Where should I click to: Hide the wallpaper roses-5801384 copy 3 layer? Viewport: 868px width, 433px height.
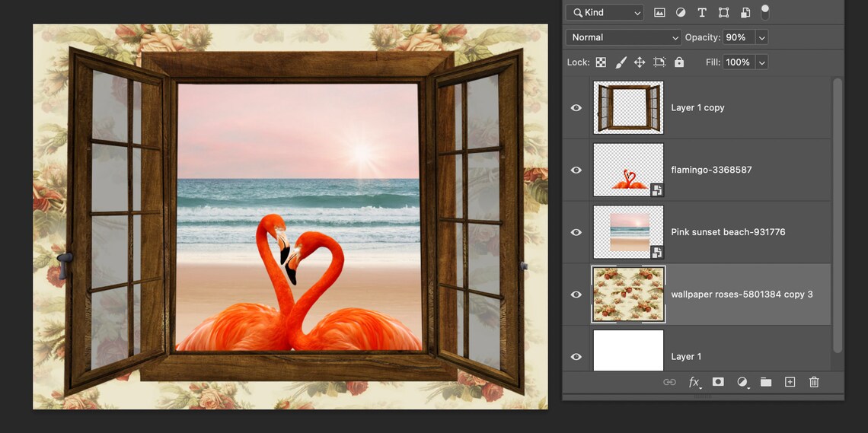[576, 295]
